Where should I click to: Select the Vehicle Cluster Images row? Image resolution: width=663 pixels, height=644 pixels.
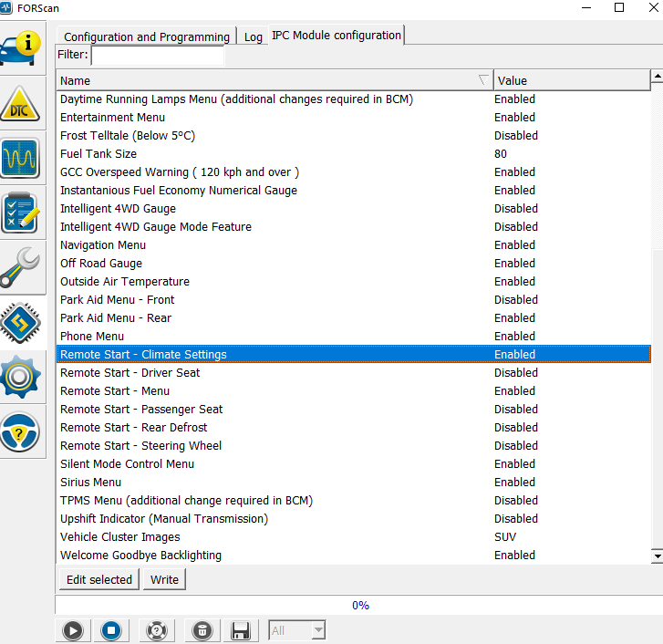tap(354, 536)
